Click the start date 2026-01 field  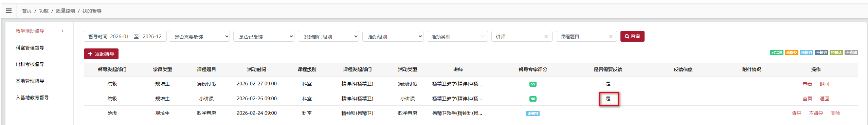(119, 37)
